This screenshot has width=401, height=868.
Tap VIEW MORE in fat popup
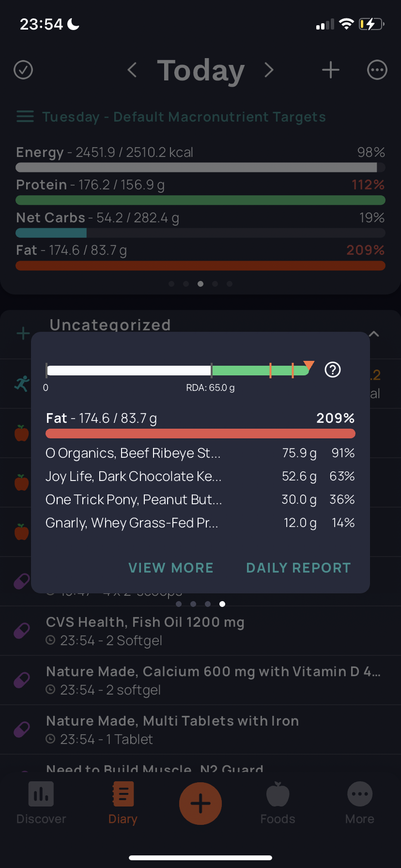click(171, 568)
